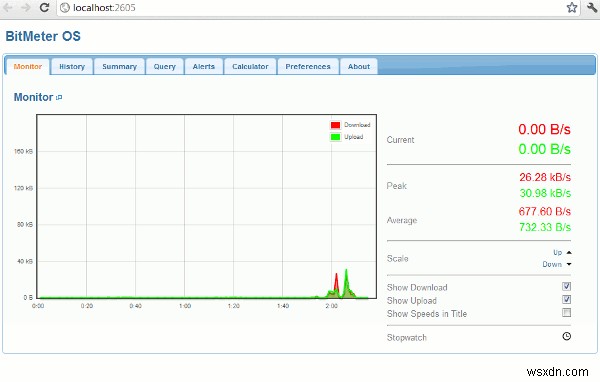Click the 40 kB axis label
Screen dimensions: 600x382
pyautogui.click(x=25, y=261)
